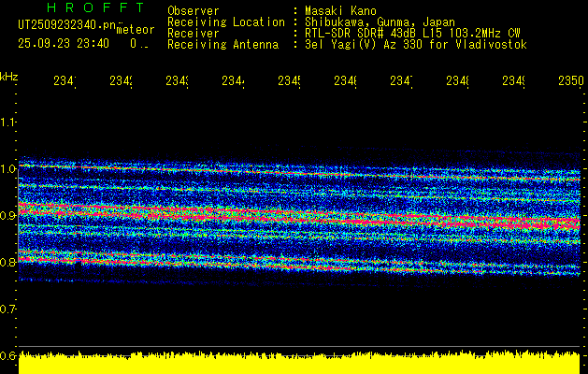Click the 0.9 kHz frequency tick
The height and width of the screenshot is (374, 588).
pos(8,215)
